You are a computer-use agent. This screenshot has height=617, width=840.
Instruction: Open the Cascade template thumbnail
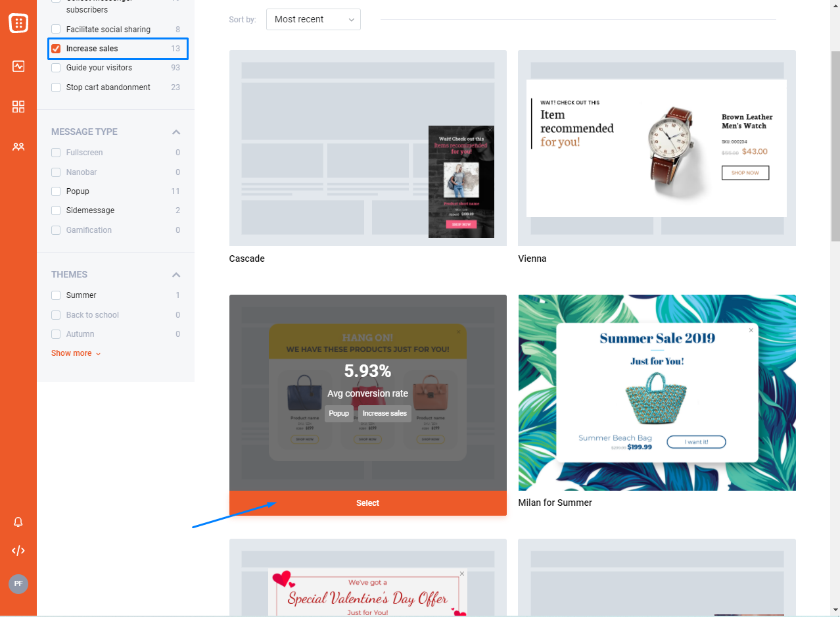368,148
